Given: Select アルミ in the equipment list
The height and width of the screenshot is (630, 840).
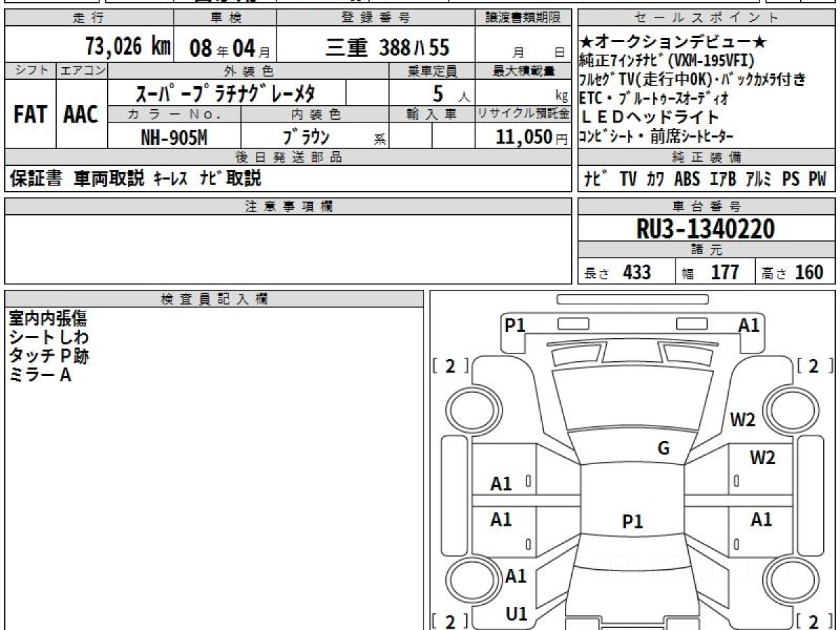Looking at the screenshot, I should (758, 179).
